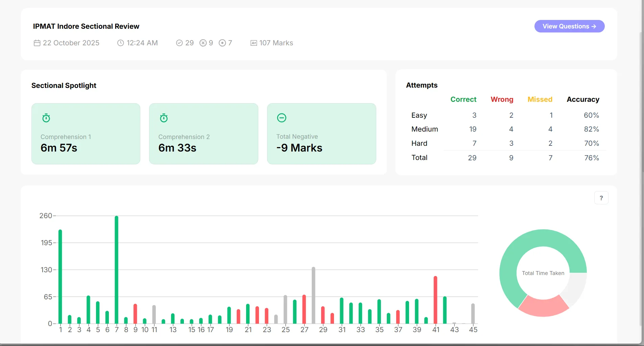Click the tallest green bar for question 7

(117, 270)
